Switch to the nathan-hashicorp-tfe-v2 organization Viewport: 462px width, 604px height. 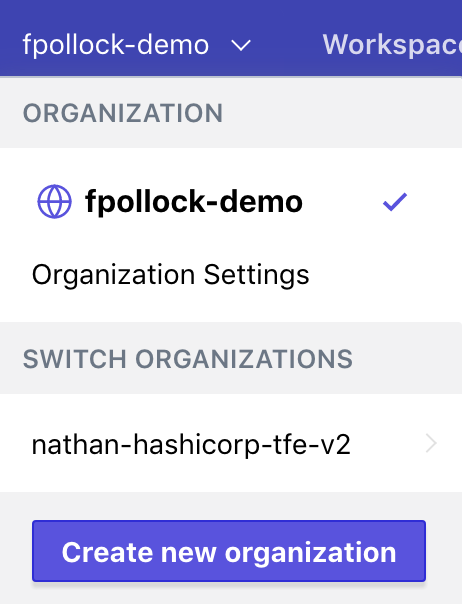click(231, 443)
